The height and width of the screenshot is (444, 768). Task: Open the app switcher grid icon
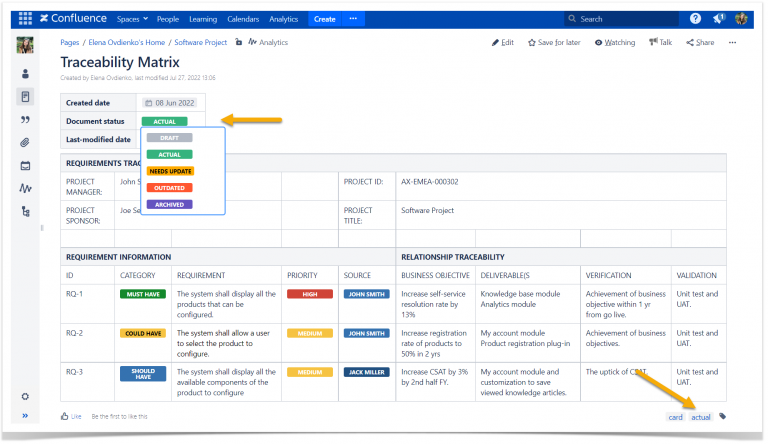[x=25, y=19]
